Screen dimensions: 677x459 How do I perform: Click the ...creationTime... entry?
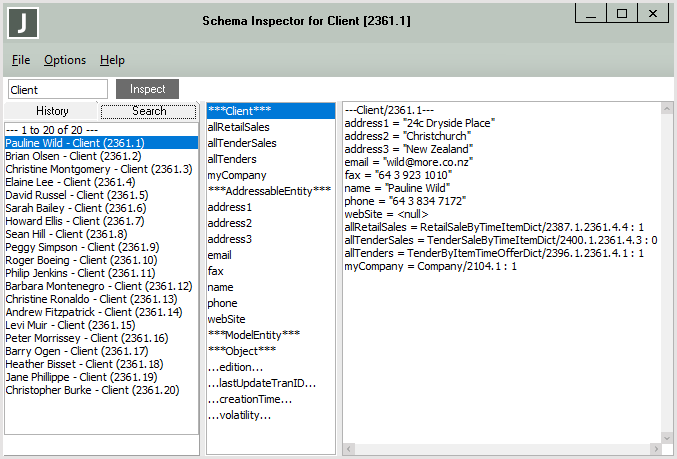coord(248,399)
